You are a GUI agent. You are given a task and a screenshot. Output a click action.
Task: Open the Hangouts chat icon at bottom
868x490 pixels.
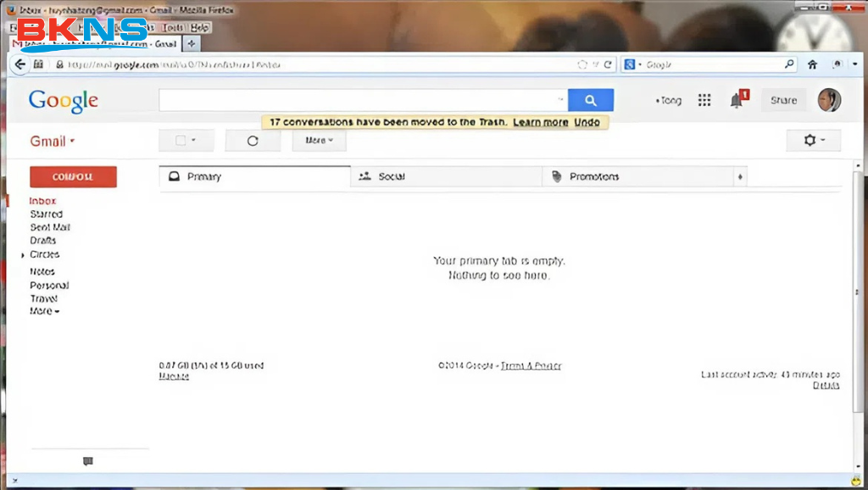coord(88,461)
